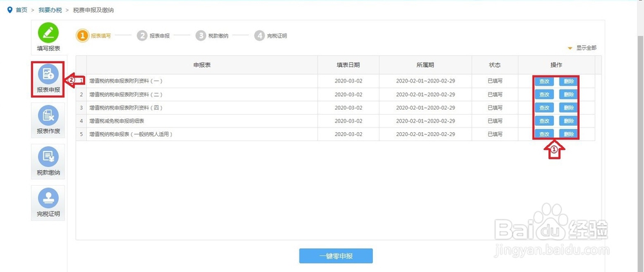Click the 填表日期 column header
644x272 pixels.
(348, 65)
